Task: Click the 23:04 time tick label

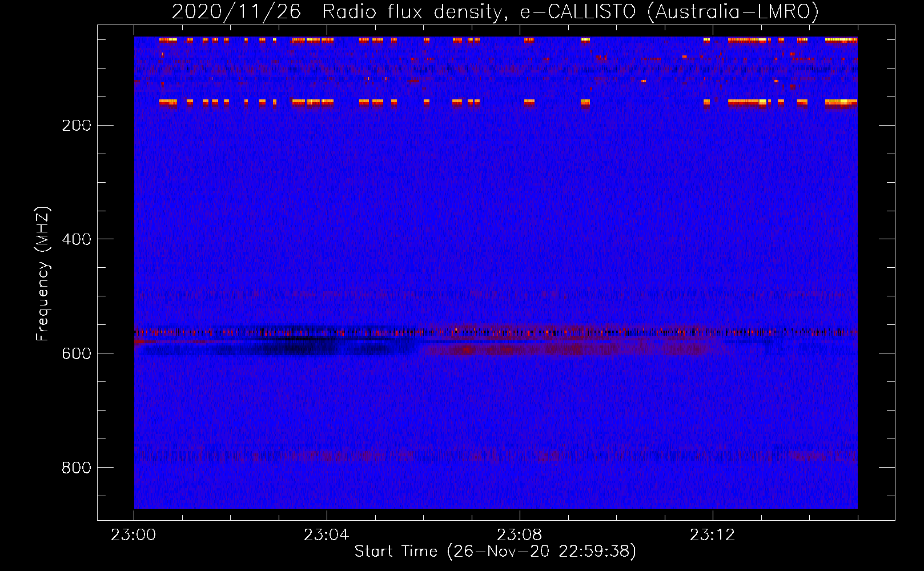Action: (326, 535)
